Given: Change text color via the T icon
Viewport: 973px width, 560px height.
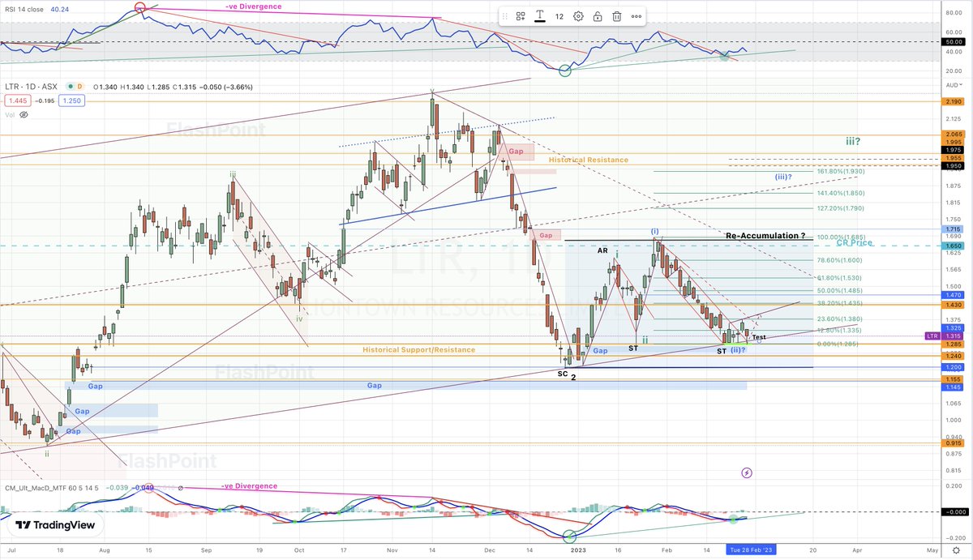Looking at the screenshot, I should point(539,16).
